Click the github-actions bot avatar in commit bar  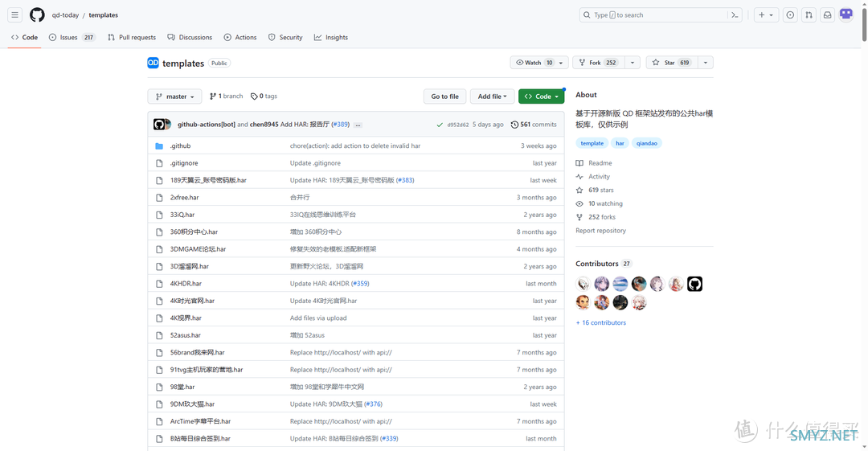[159, 124]
